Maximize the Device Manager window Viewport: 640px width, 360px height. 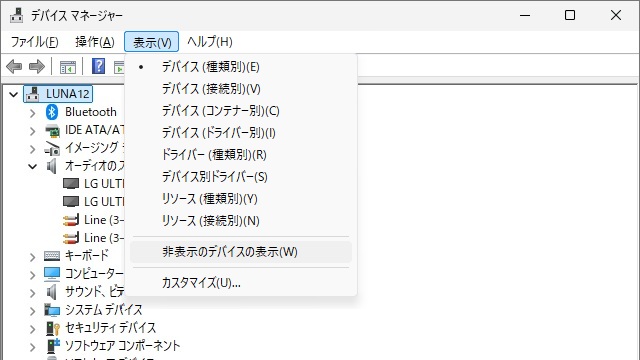click(570, 16)
